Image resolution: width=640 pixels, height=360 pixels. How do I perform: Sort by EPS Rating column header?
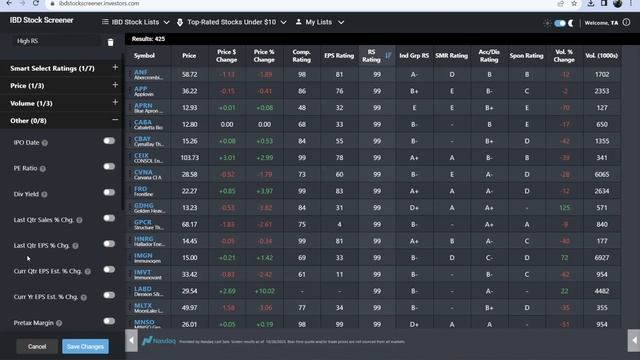(x=339, y=56)
